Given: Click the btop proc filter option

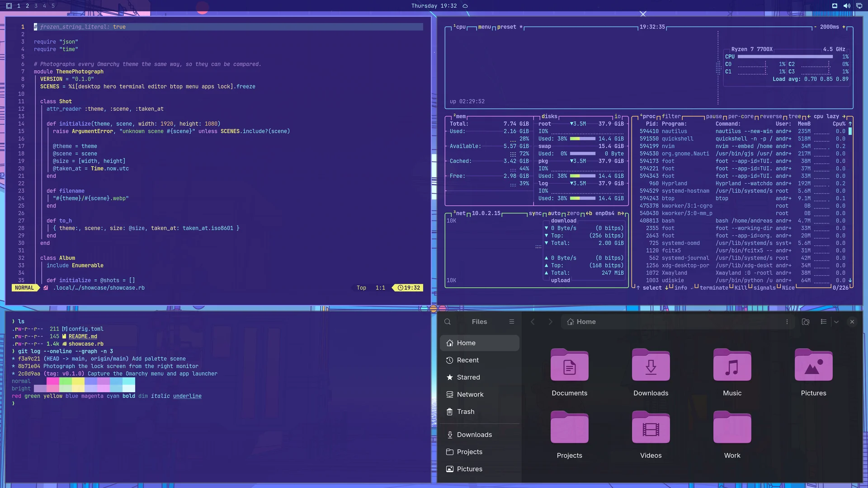Looking at the screenshot, I should pyautogui.click(x=671, y=117).
